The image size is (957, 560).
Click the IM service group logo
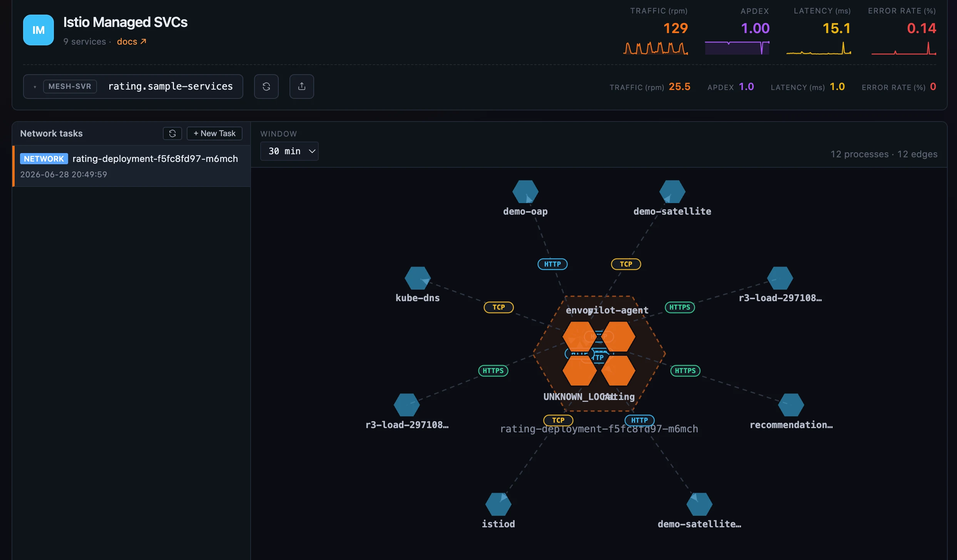(x=38, y=30)
